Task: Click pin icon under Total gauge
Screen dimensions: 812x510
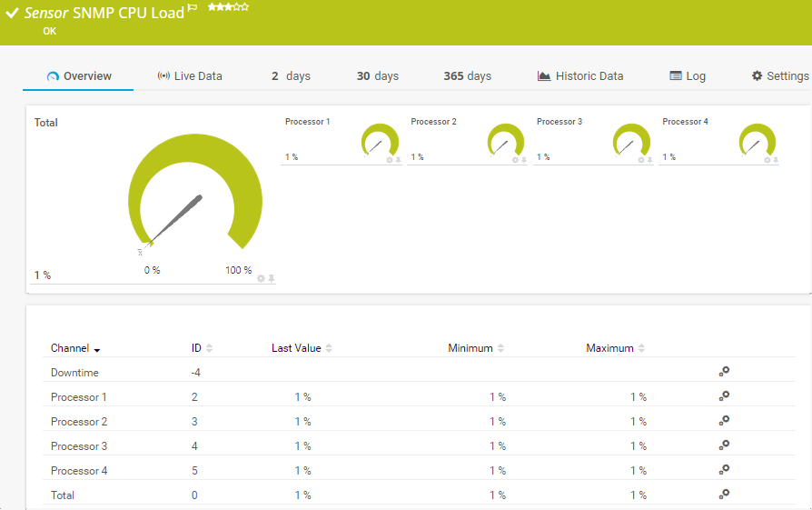Action: (272, 278)
